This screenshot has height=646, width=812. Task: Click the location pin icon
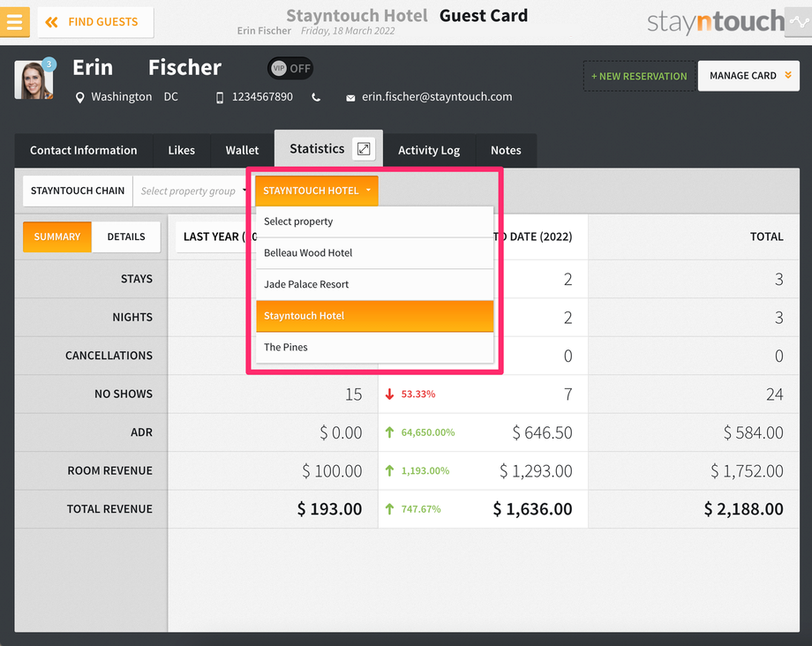coord(79,97)
